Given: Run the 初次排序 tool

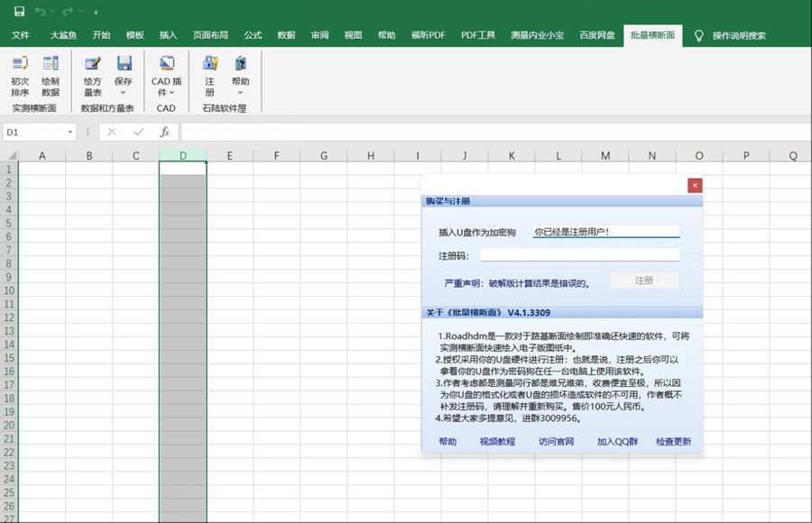Looking at the screenshot, I should [x=20, y=76].
